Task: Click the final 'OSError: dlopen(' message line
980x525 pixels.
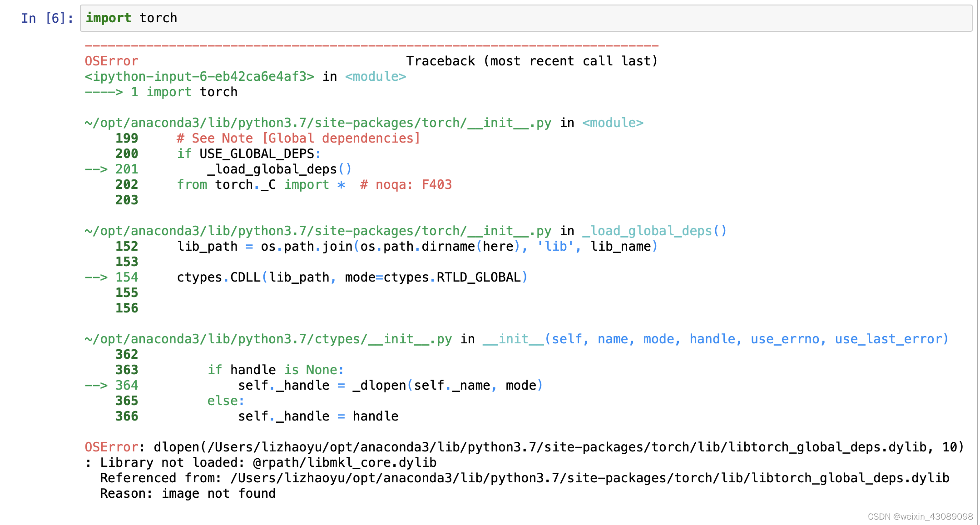Action: pyautogui.click(x=524, y=447)
